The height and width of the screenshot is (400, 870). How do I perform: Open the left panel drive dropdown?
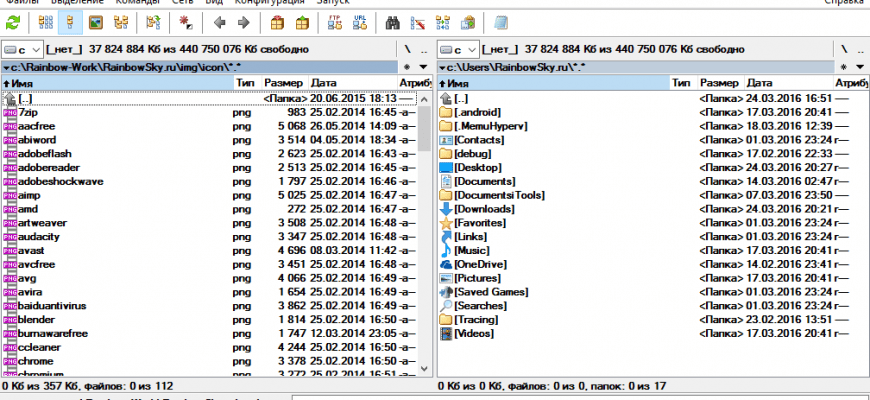point(22,50)
